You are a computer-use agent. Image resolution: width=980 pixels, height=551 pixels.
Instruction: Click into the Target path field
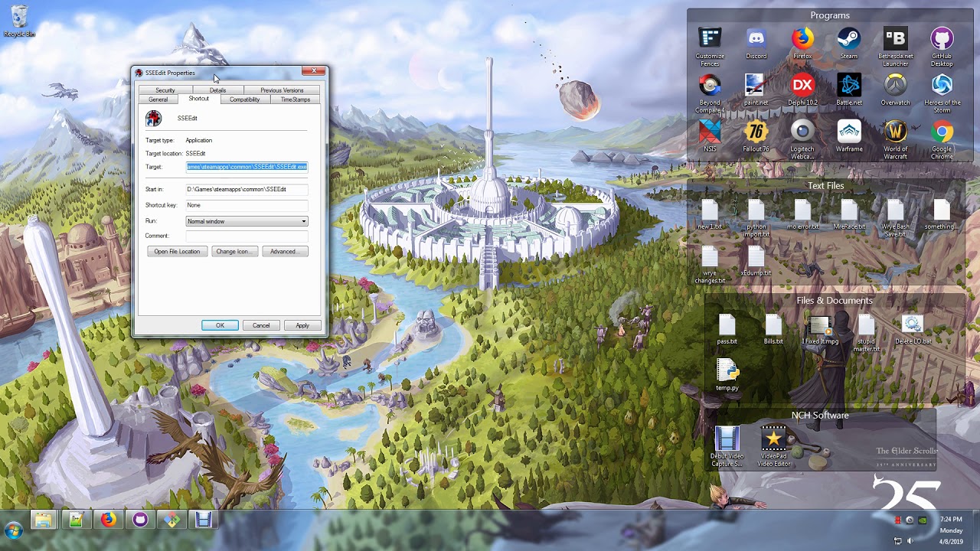point(247,167)
